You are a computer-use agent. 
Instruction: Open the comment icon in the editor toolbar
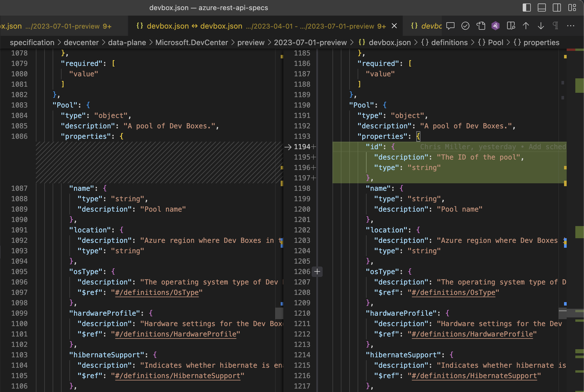click(x=450, y=26)
